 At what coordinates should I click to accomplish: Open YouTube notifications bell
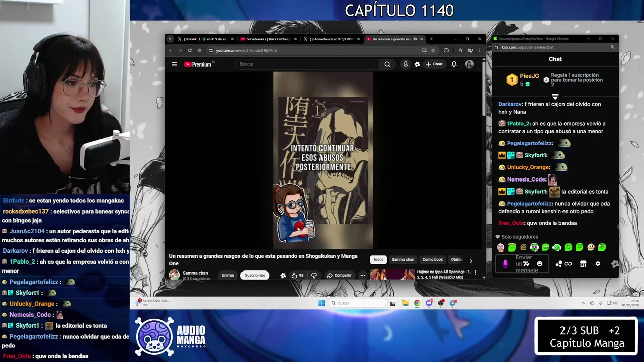click(x=454, y=64)
